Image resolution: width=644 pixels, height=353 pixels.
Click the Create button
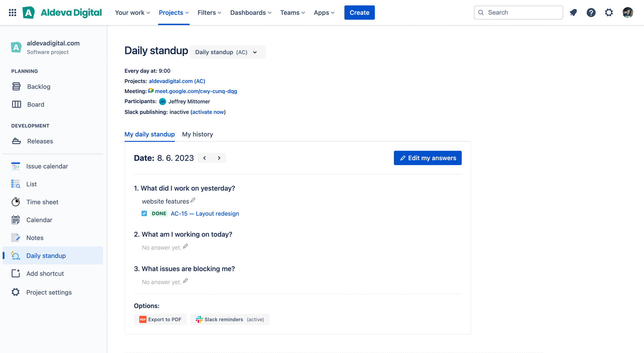click(359, 13)
